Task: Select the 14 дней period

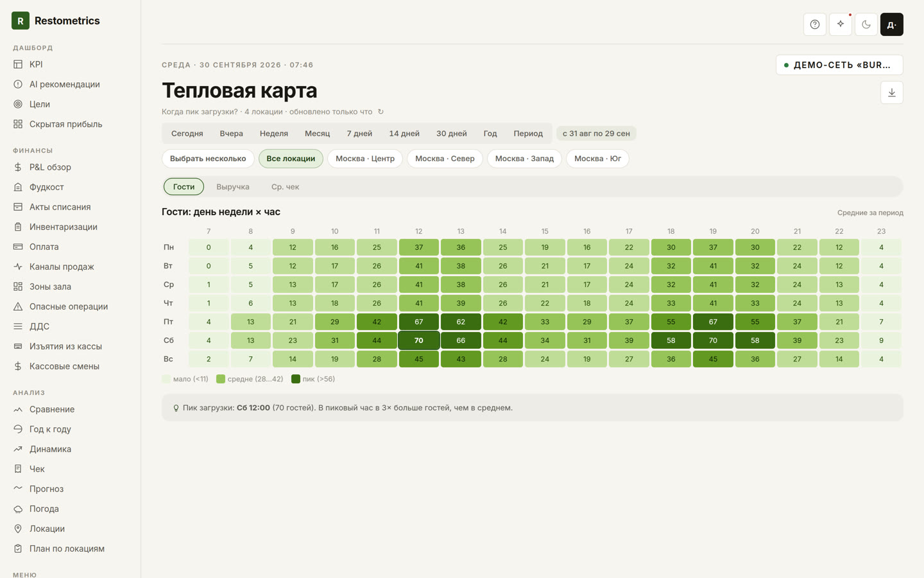Action: 404,134
